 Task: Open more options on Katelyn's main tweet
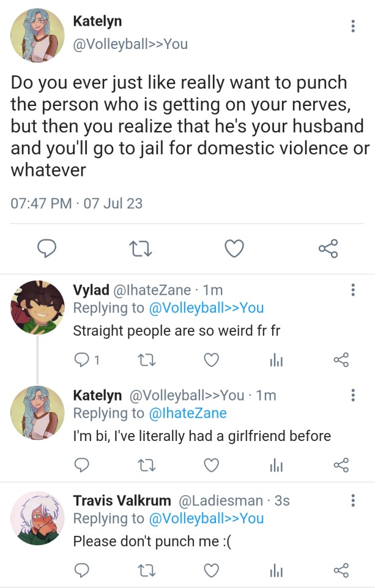coord(353,26)
